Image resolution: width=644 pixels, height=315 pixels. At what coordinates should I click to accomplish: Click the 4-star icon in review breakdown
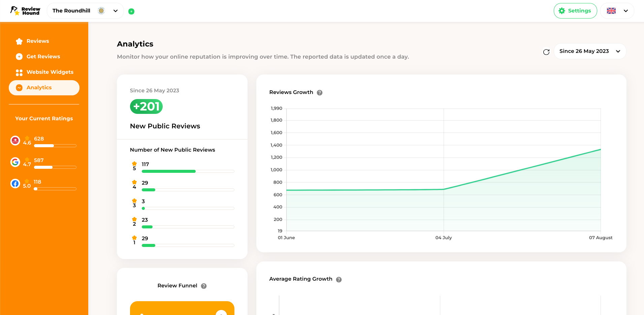point(134,182)
